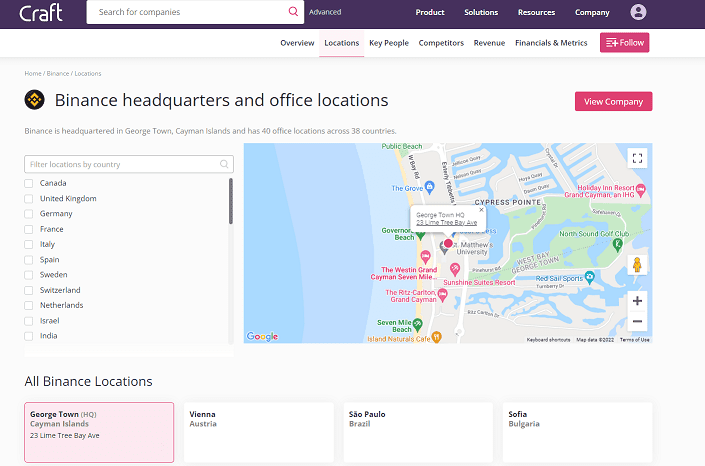The image size is (705, 466).
Task: Close the George Town HQ map popup
Action: point(481,210)
